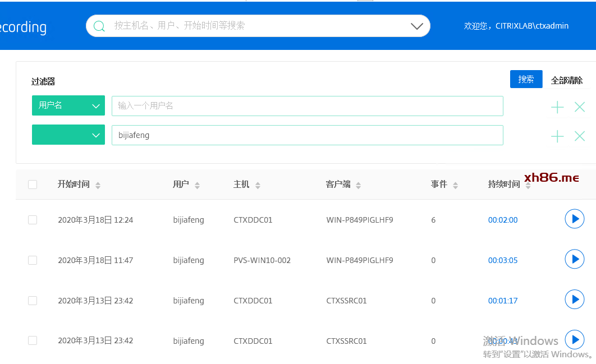Toggle the select-all checkbox in table header
This screenshot has width=596, height=364.
33,185
